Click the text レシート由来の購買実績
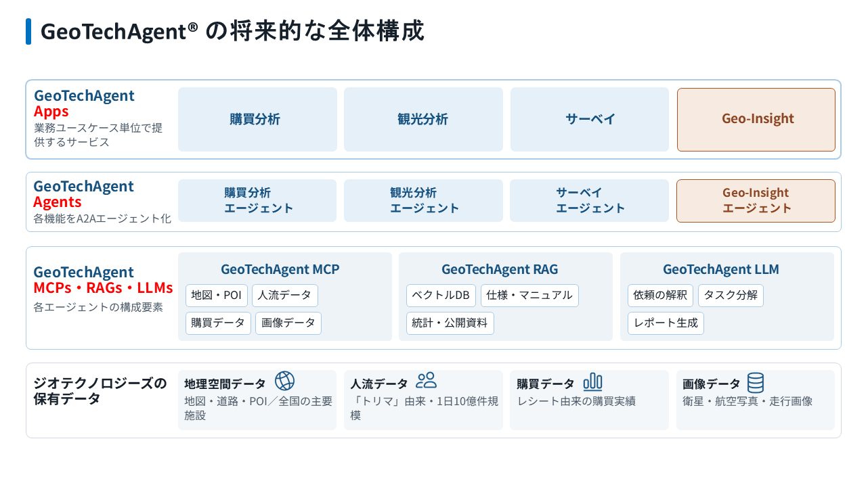 576,401
